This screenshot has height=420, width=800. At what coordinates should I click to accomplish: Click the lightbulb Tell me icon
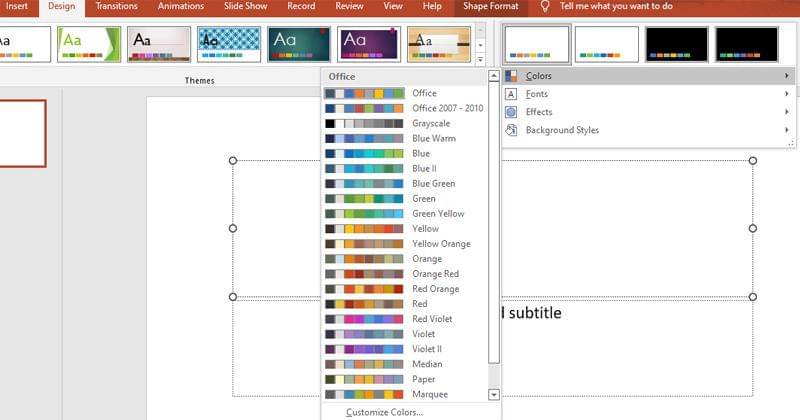[x=545, y=7]
